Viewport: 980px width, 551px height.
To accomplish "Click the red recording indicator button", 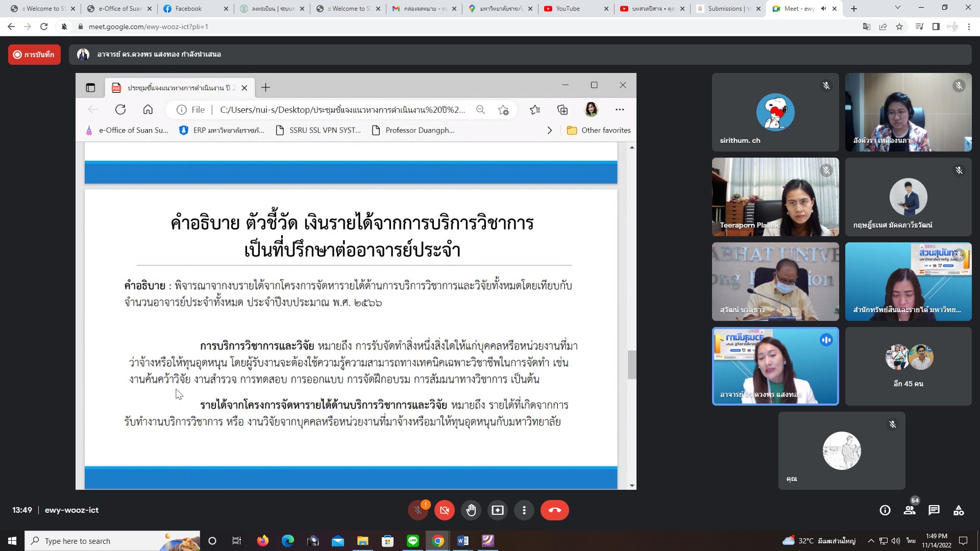I will (34, 55).
